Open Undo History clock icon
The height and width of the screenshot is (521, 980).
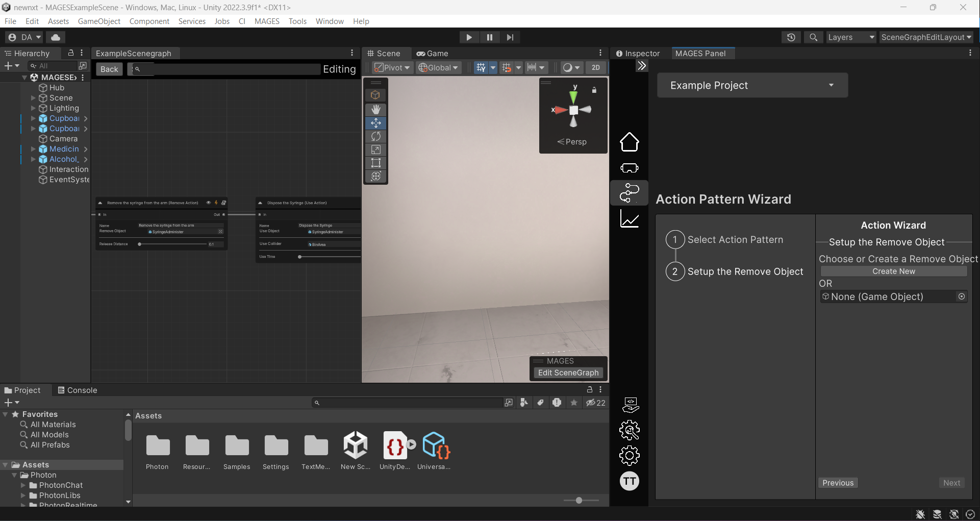[791, 37]
